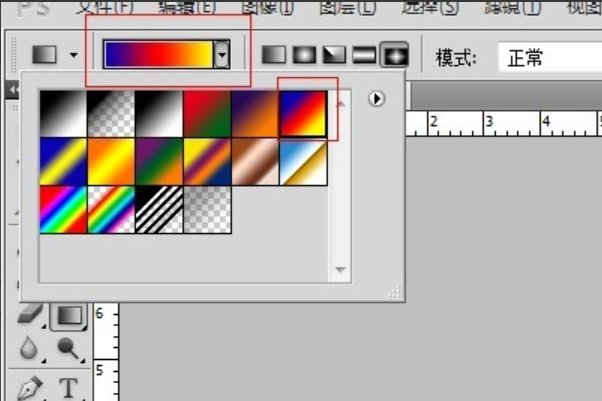Select the Horizontal Type tool
Viewport: 602px width, 401px height.
[x=68, y=387]
